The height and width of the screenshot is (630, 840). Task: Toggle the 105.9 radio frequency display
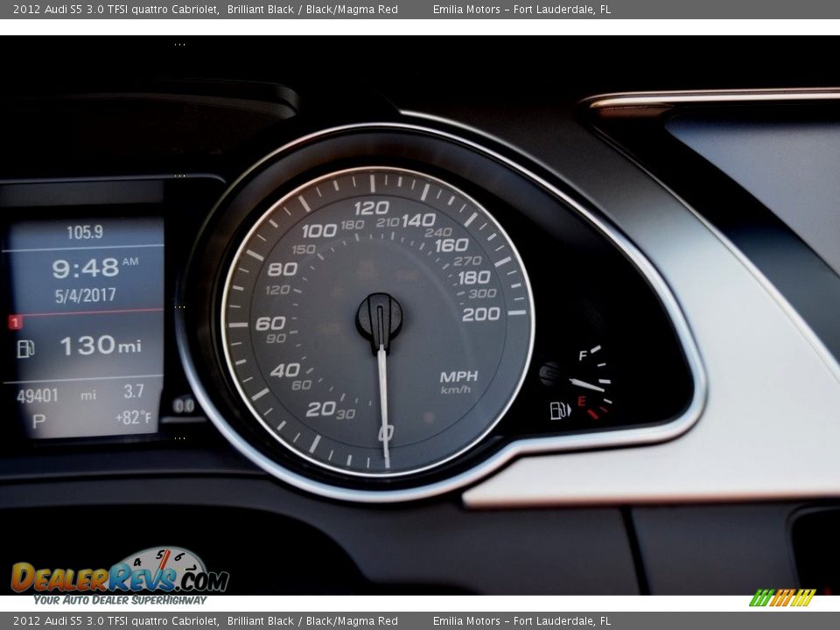click(84, 233)
